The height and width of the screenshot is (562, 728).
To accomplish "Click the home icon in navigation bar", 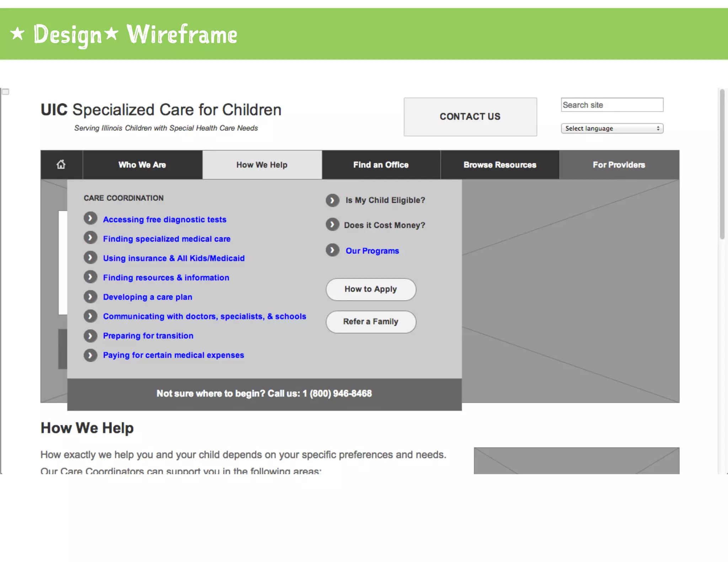I will coord(61,164).
